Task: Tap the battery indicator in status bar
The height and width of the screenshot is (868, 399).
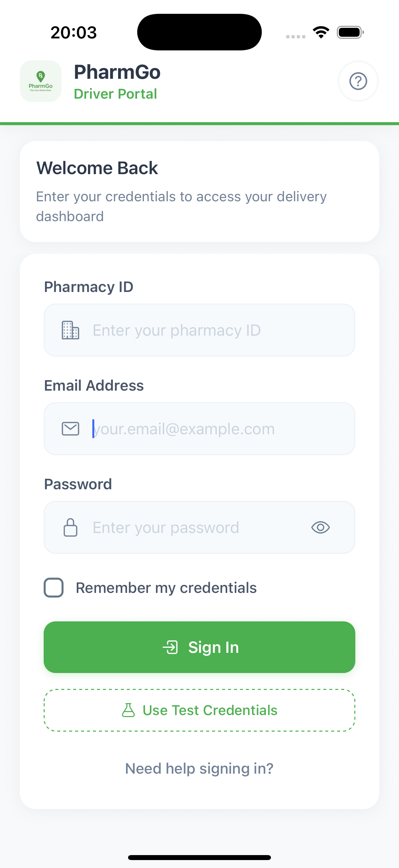Action: 350,32
